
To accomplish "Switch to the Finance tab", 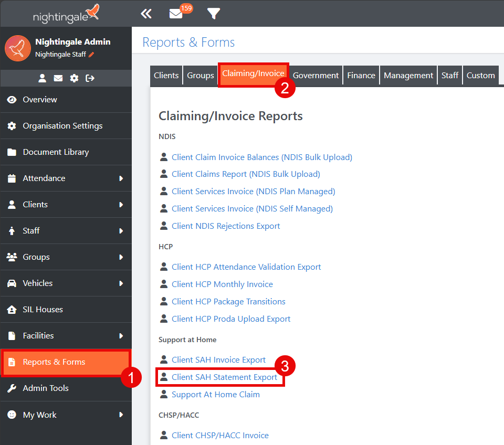I will (361, 76).
